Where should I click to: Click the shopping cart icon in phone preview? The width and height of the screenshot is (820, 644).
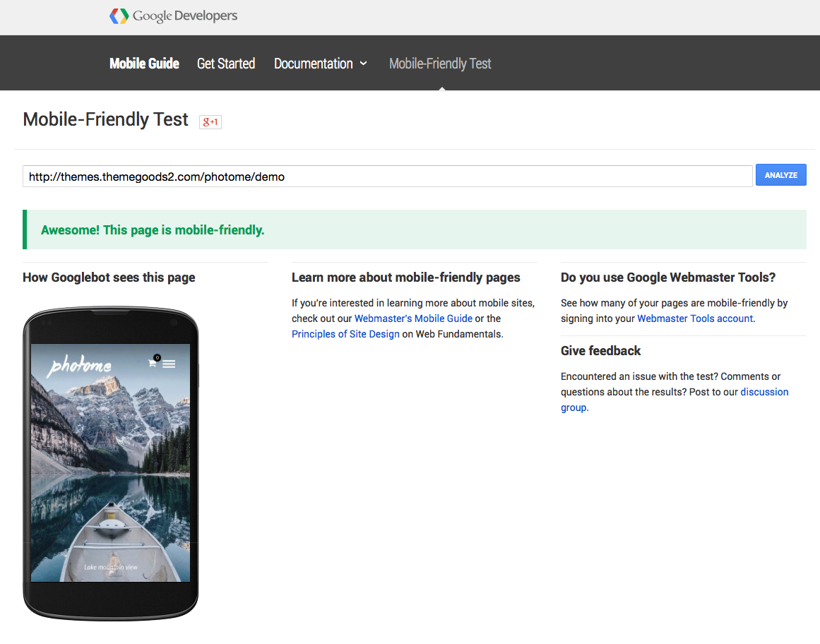click(x=152, y=363)
